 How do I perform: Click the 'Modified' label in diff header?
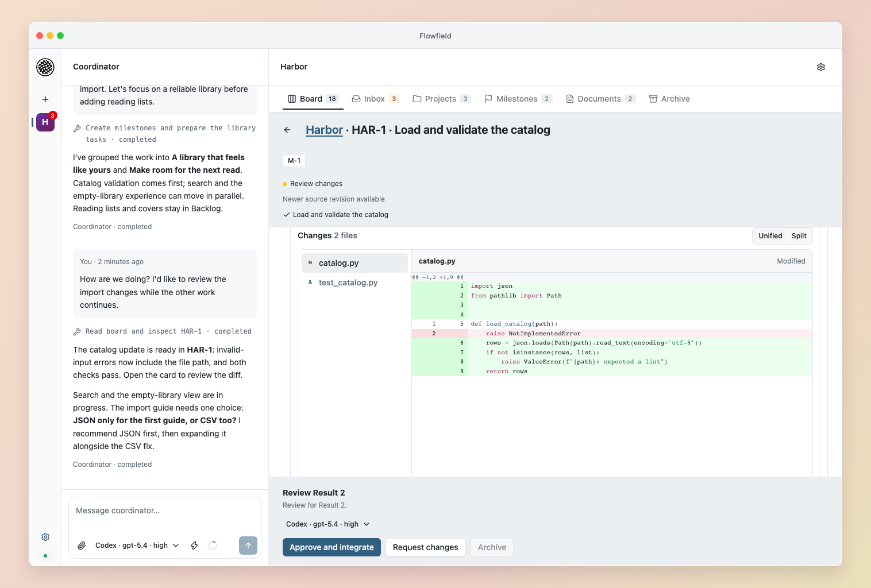(x=791, y=261)
